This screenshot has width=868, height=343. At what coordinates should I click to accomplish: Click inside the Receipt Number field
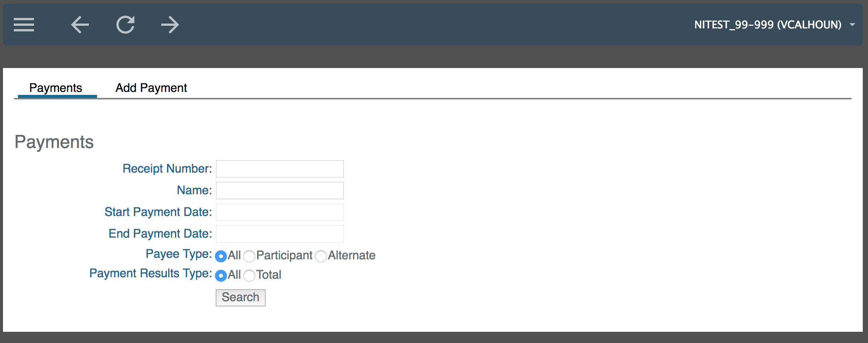279,169
